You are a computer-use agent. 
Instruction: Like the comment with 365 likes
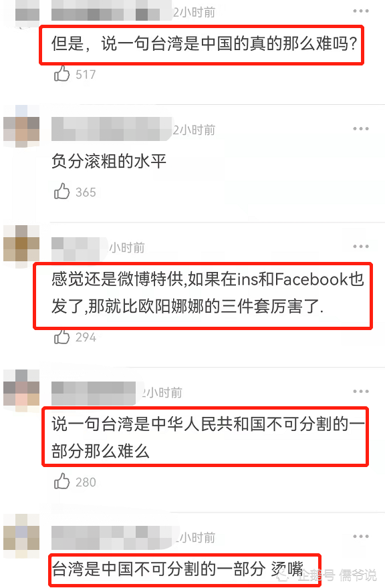pos(62,191)
